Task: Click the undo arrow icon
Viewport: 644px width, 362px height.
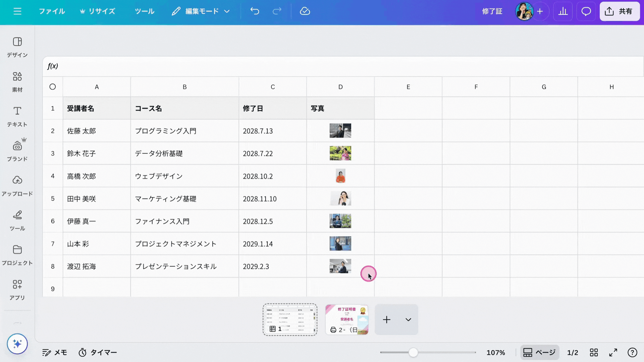Action: click(255, 11)
